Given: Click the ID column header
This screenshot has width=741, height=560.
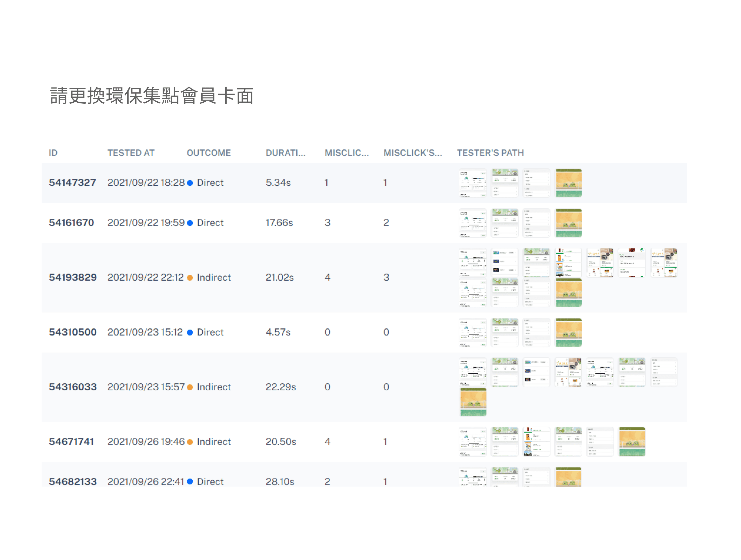Looking at the screenshot, I should click(53, 153).
